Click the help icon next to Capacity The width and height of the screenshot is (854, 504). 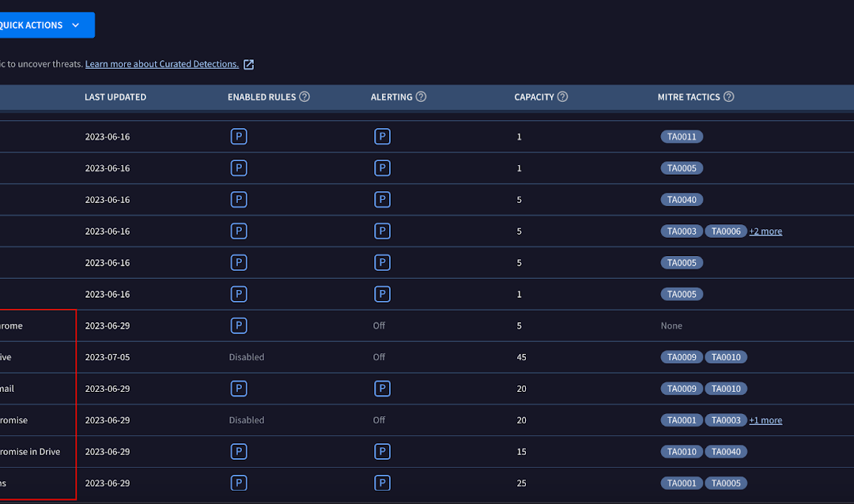[x=563, y=97]
